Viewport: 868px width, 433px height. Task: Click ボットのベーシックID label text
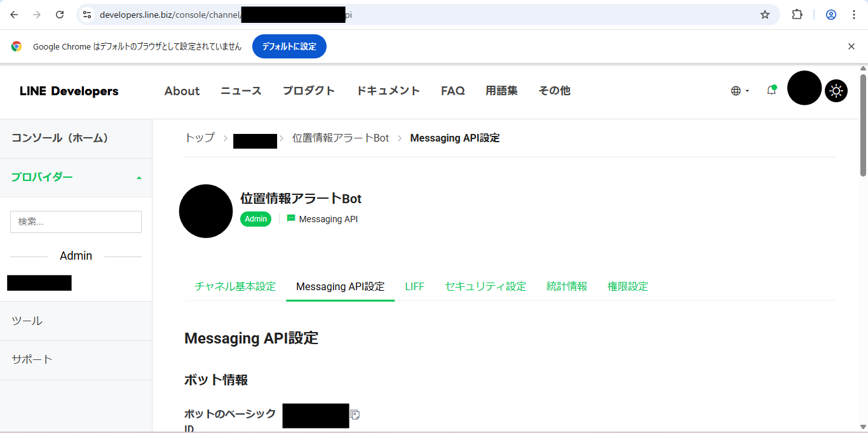pos(230,422)
